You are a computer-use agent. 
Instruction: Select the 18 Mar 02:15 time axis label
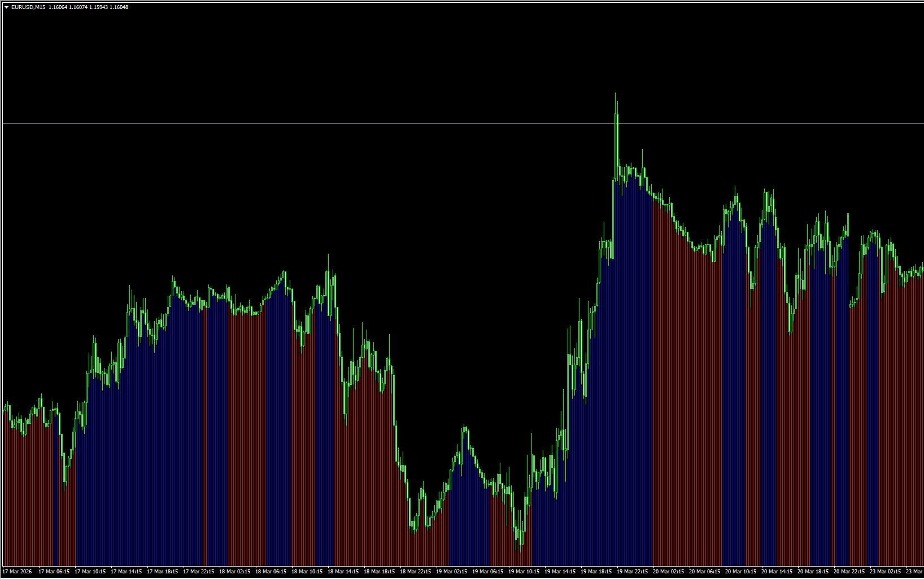pos(235,572)
